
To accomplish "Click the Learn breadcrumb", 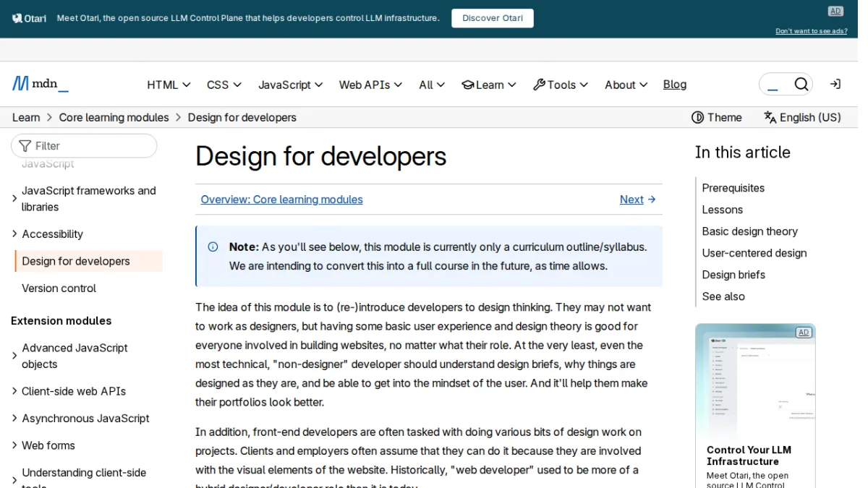I will (x=26, y=117).
